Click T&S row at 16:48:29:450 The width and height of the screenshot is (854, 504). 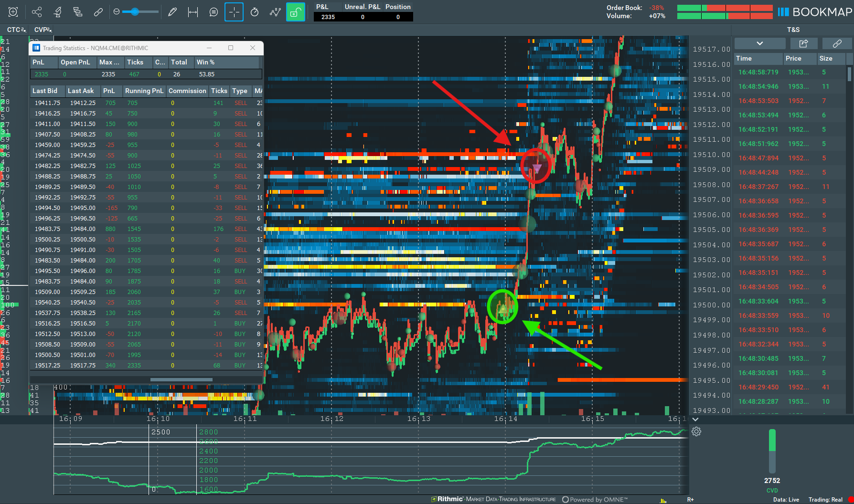(790, 387)
